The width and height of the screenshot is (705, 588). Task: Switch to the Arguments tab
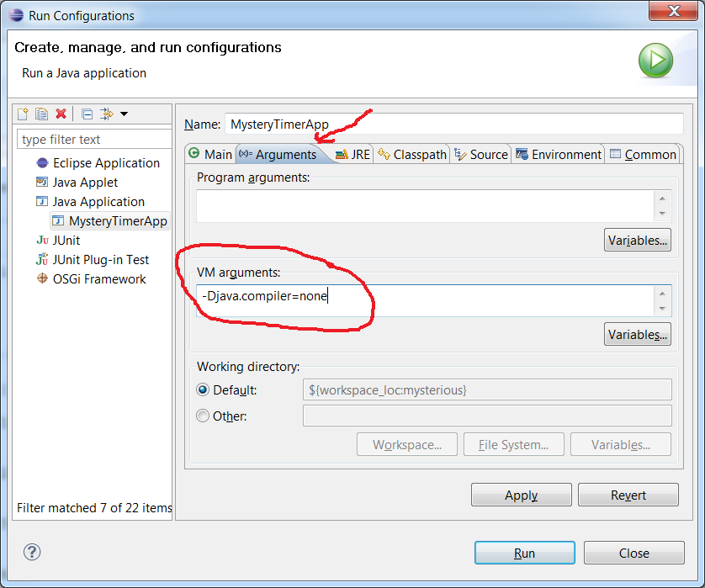tap(278, 154)
